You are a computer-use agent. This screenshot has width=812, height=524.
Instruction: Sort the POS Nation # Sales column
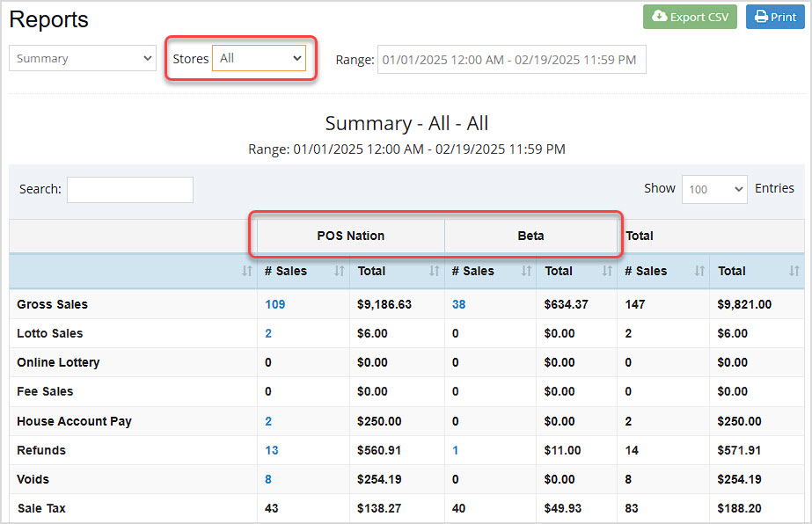(x=340, y=271)
